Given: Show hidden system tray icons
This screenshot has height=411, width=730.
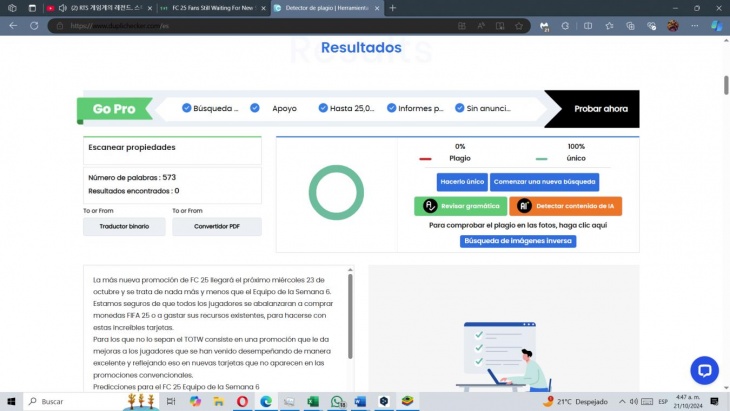Looking at the screenshot, I should [x=622, y=401].
